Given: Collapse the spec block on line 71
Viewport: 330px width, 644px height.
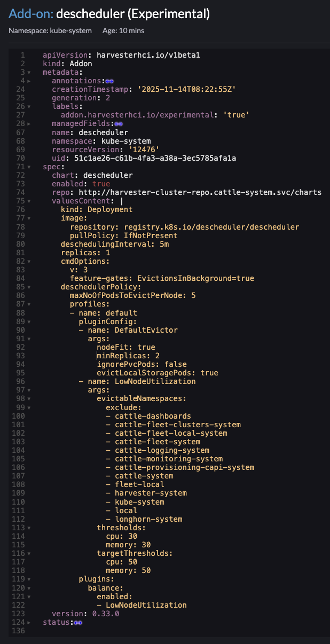Looking at the screenshot, I should pos(29,167).
